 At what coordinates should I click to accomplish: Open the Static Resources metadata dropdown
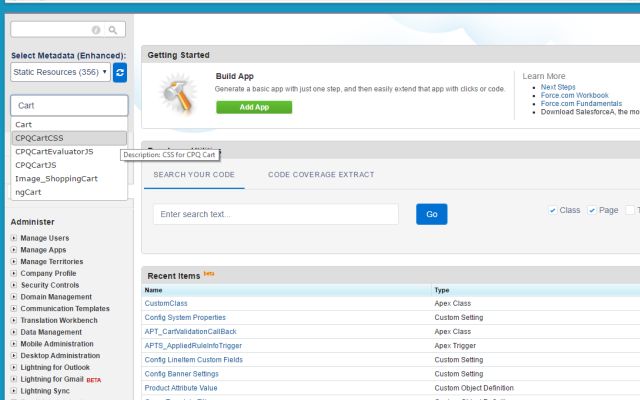[60, 72]
